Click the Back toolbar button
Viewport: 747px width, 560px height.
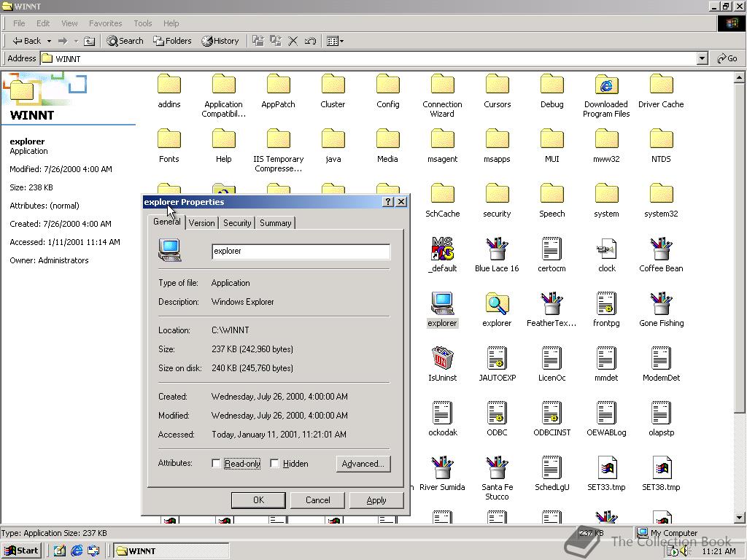pos(27,41)
